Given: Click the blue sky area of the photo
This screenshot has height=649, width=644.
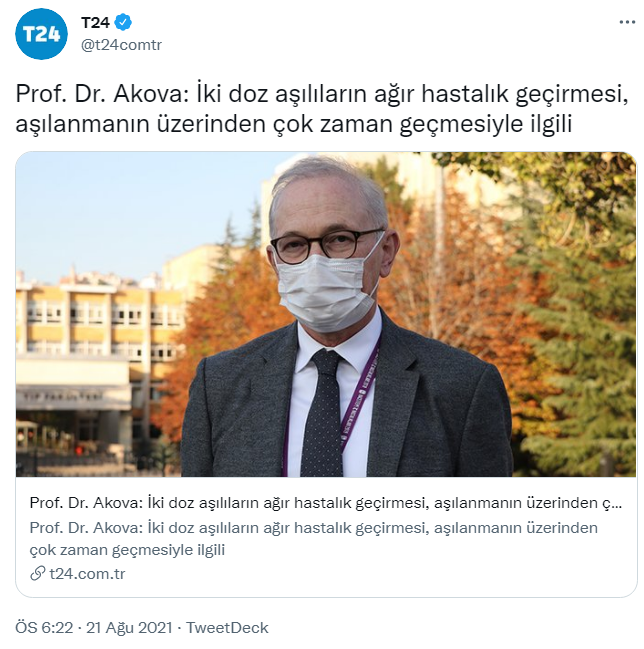Looking at the screenshot, I should click(132, 207).
